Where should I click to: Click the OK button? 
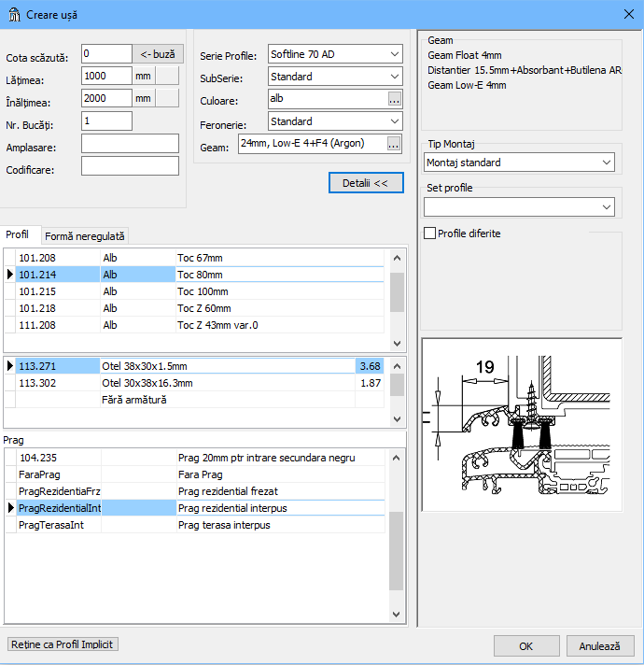tap(525, 646)
